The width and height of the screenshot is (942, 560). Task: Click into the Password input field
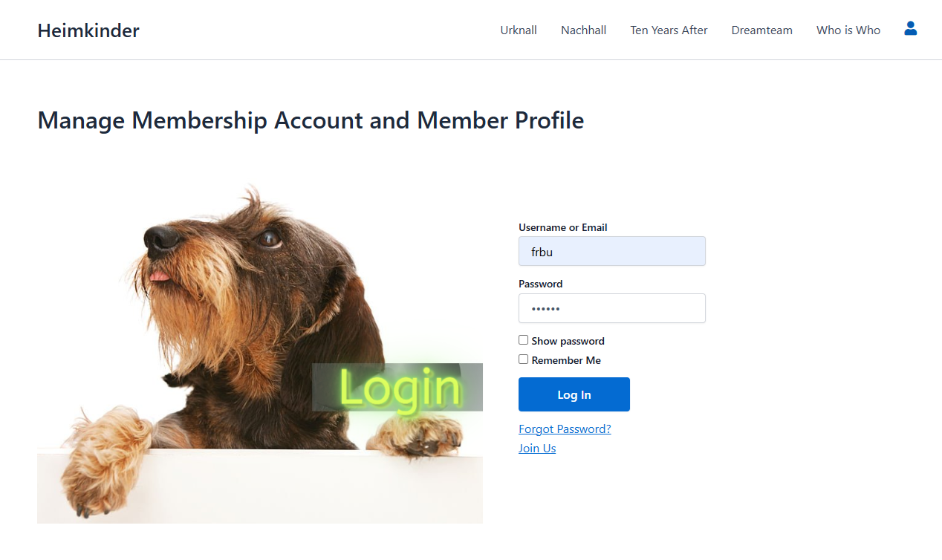(x=611, y=308)
